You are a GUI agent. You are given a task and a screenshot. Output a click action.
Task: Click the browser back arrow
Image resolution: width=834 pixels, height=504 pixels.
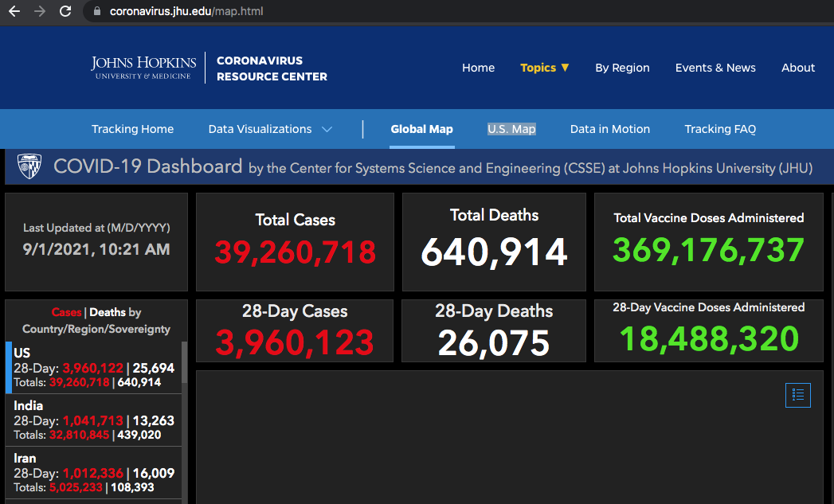14,11
